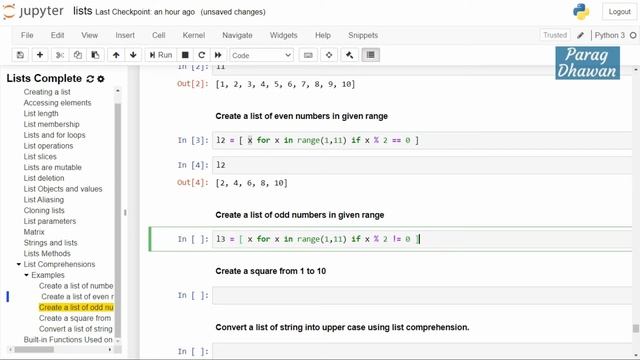Screen dimensions: 640x360
Task: Click the Run button
Action: coord(160,55)
